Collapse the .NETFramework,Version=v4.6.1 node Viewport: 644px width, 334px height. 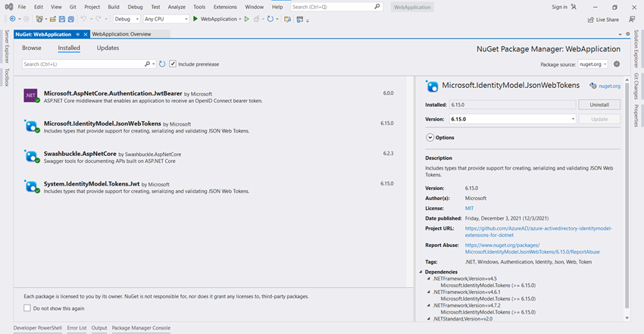pos(428,292)
